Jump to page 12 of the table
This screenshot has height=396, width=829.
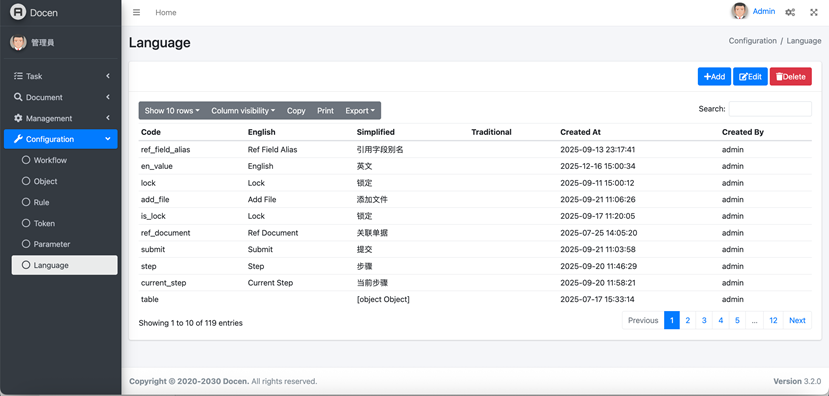[773, 320]
